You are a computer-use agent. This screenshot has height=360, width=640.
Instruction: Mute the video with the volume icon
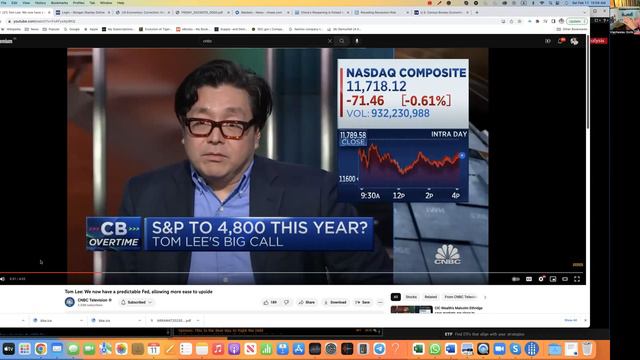coord(2,279)
